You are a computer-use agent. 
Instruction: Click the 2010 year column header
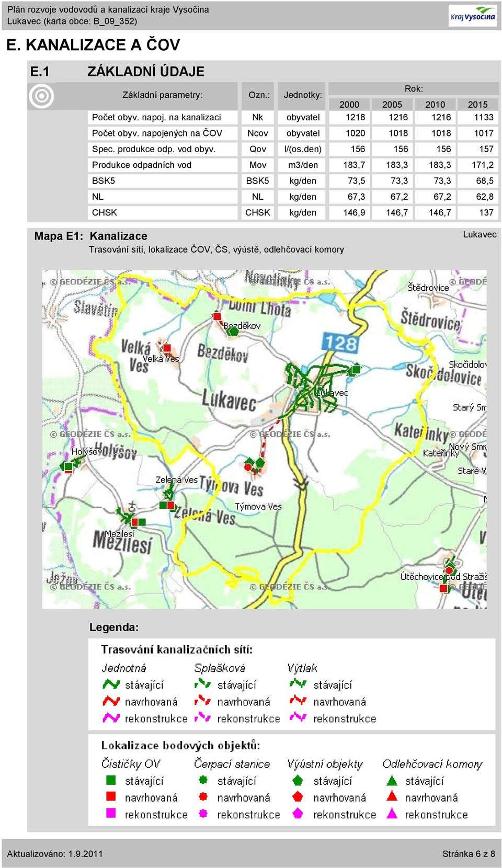pyautogui.click(x=435, y=104)
